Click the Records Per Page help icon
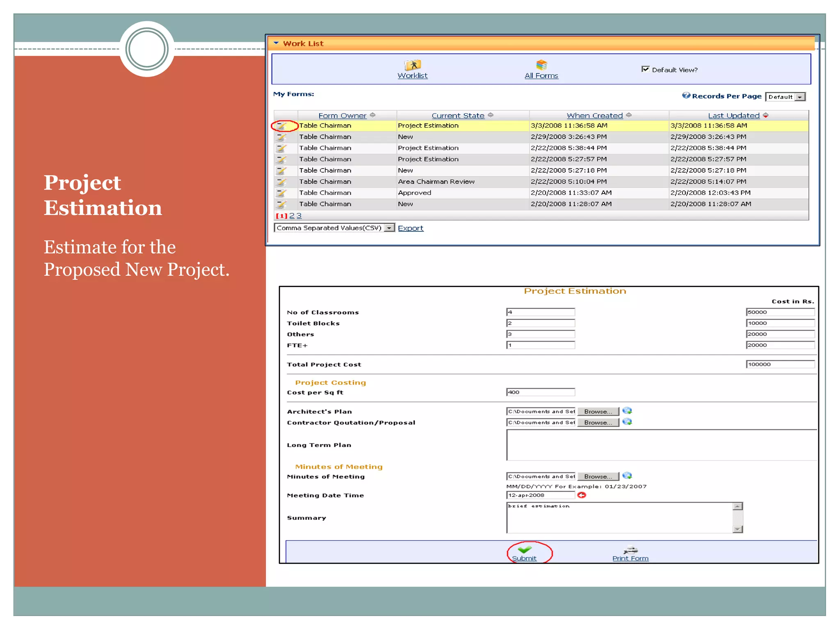This screenshot has width=840, height=630. [x=686, y=96]
